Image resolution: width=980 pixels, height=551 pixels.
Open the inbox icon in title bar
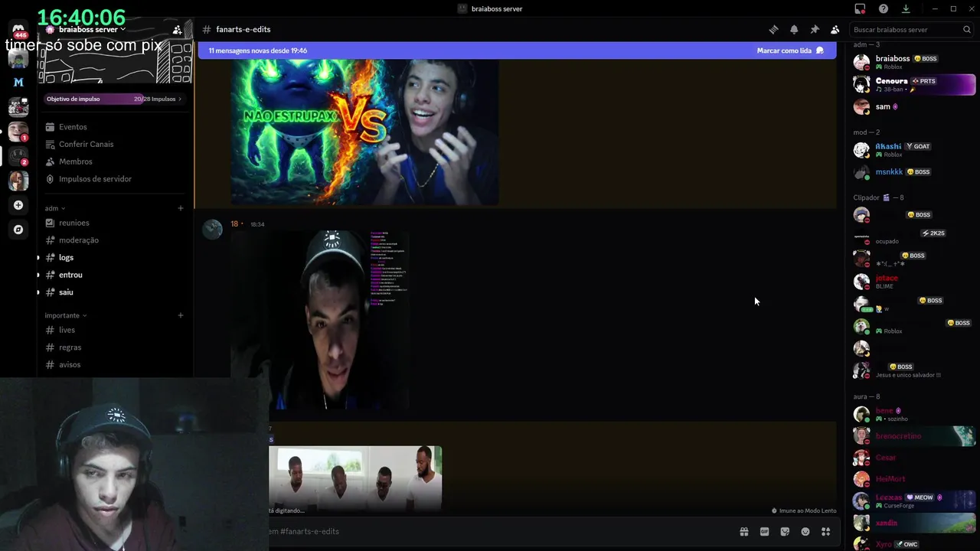[860, 8]
